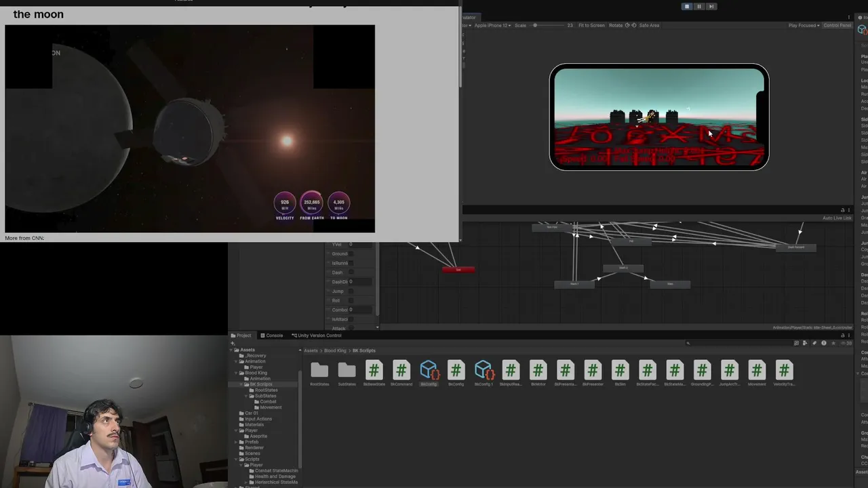Viewport: 868px width, 488px height.
Task: Select the Movement script file
Action: [757, 373]
